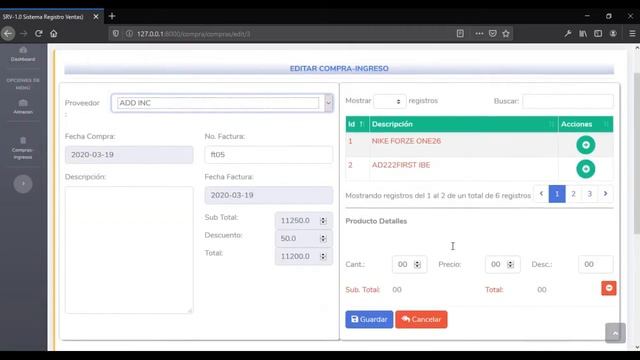Toggle the browser sidebar icon
Screen dimensions: 640x360
click(598, 33)
